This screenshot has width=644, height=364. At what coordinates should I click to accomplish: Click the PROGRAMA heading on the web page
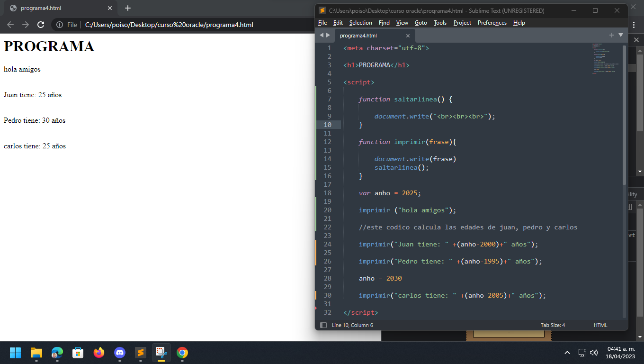(49, 46)
